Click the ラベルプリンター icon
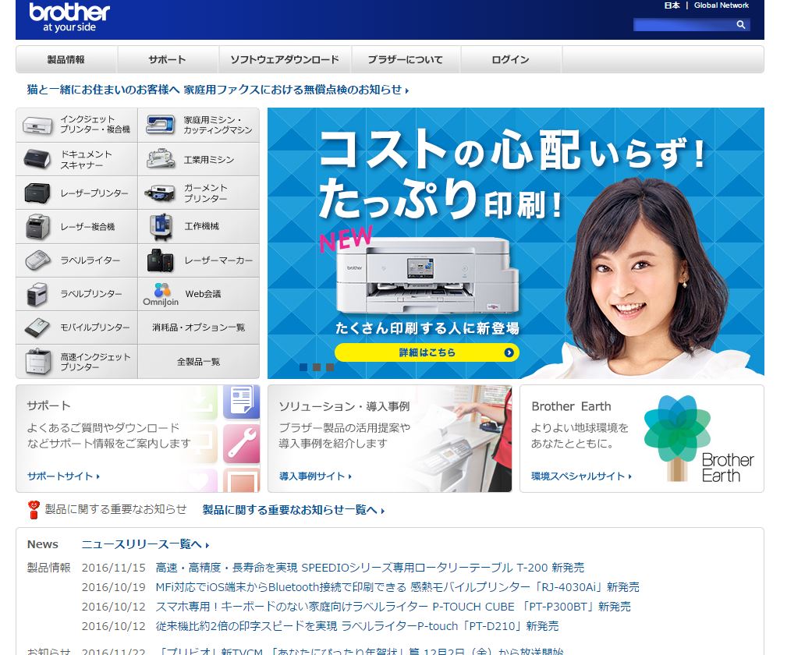 click(x=37, y=294)
